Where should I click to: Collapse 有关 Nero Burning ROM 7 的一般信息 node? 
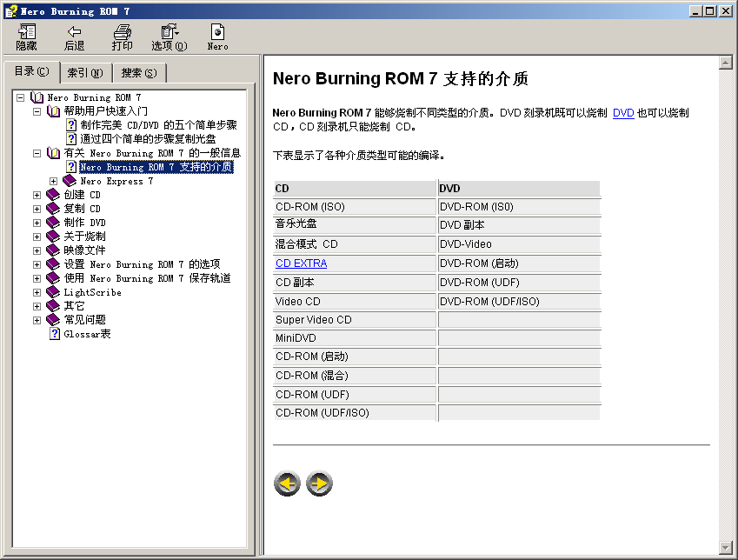coord(37,154)
